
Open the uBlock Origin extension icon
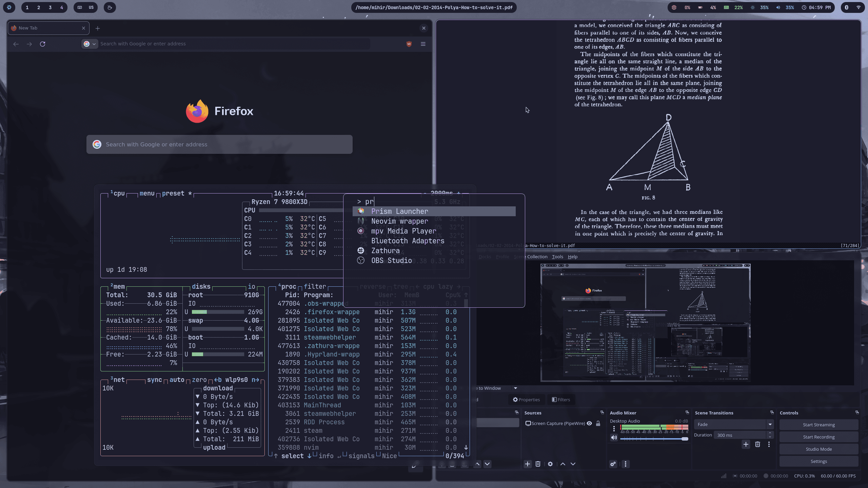click(x=409, y=44)
